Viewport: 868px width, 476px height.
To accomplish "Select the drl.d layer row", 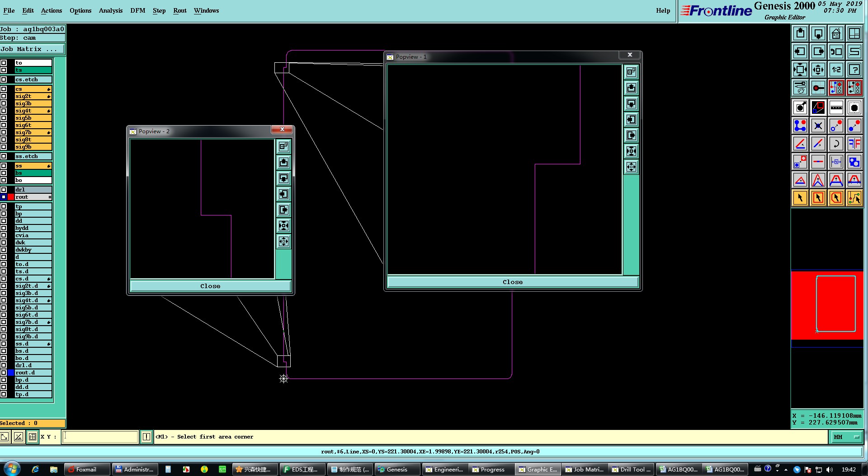I will [33, 365].
